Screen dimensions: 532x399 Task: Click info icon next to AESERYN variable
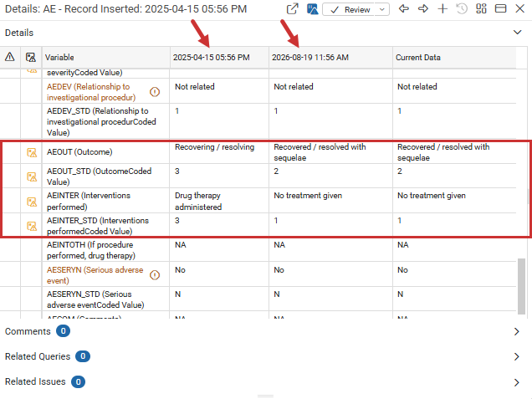(x=155, y=275)
